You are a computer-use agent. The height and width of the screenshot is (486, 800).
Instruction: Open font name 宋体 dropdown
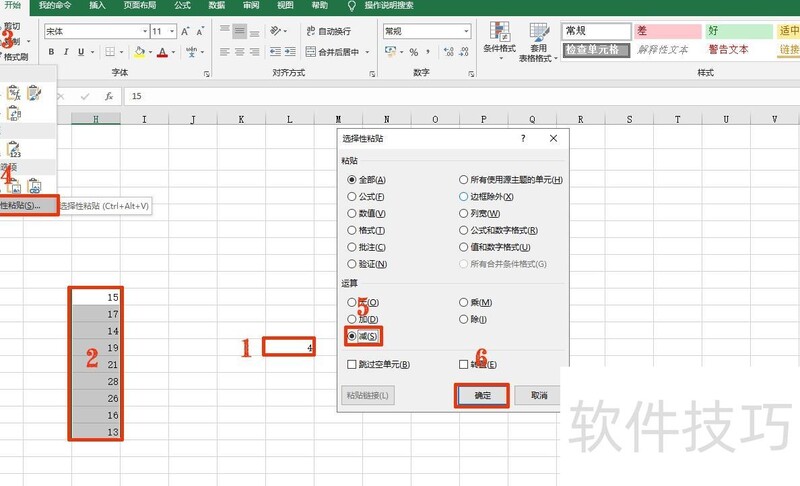point(145,32)
